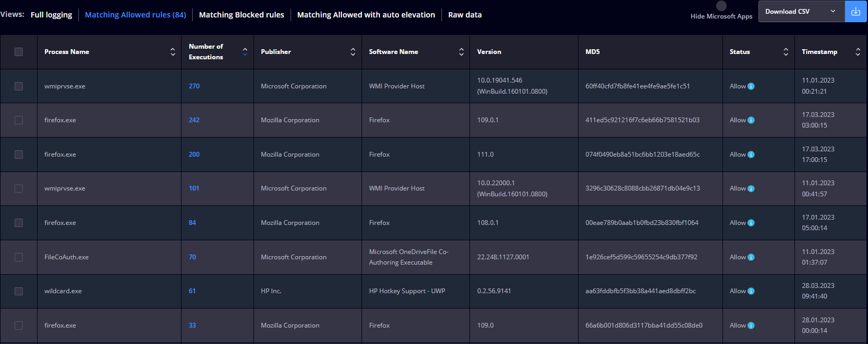The width and height of the screenshot is (868, 344).
Task: Open info icon for Firefox 108.0.1 row
Action: point(751,223)
